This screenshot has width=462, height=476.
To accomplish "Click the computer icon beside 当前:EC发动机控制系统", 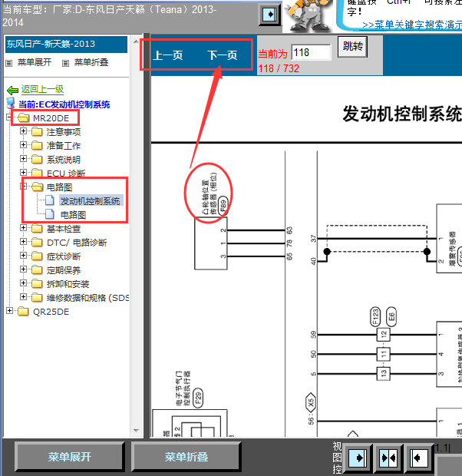I will click(x=11, y=103).
